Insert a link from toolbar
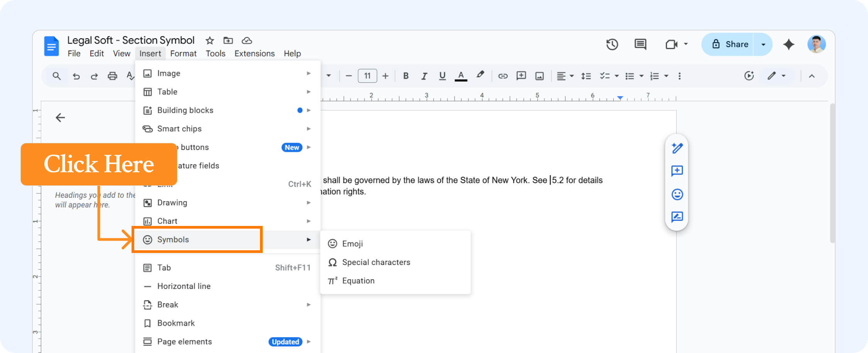This screenshot has width=868, height=353. (x=503, y=76)
